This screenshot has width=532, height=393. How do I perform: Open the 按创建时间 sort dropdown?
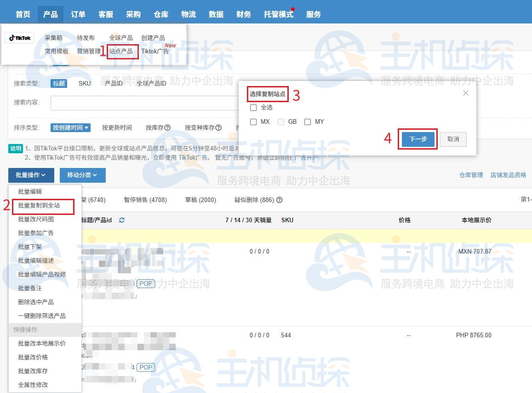[x=70, y=127]
